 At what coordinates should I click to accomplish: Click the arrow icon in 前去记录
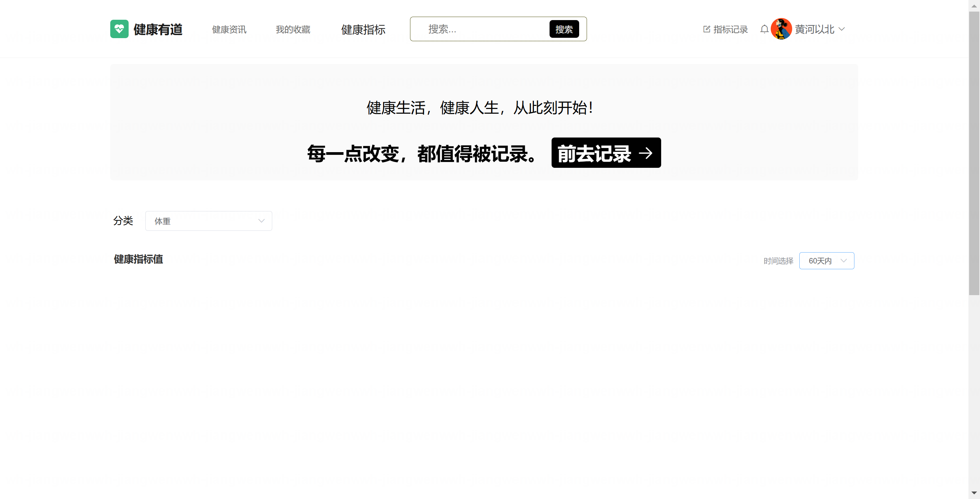point(646,153)
